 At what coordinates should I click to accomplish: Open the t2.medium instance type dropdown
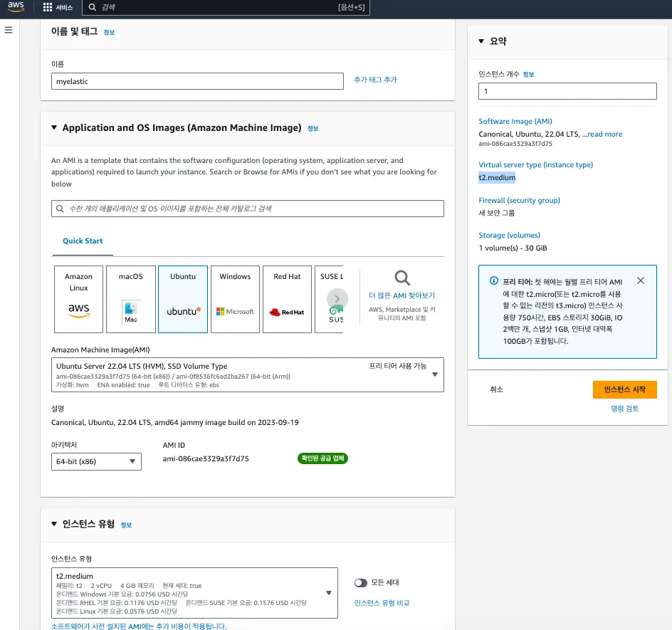(x=194, y=593)
